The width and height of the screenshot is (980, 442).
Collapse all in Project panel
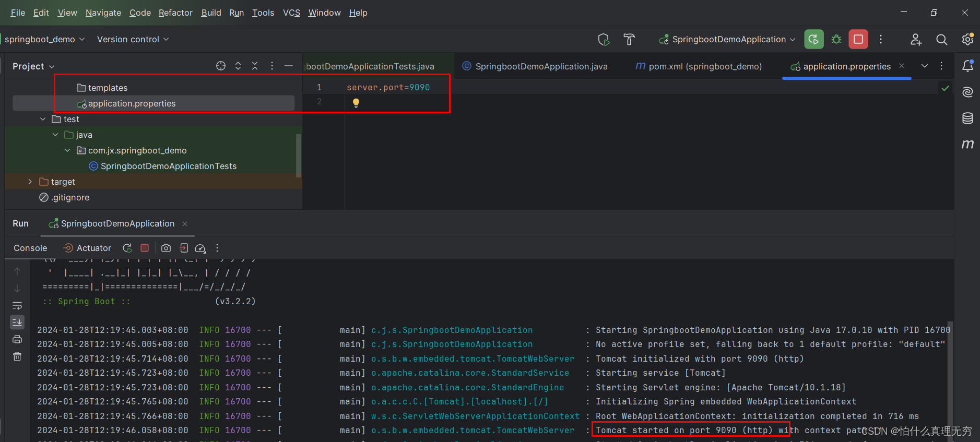[255, 66]
